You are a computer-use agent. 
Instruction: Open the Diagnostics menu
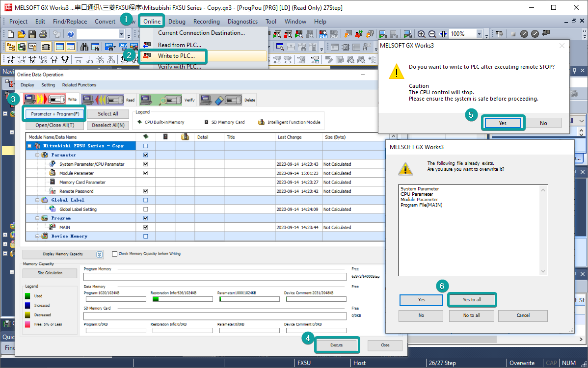point(242,22)
